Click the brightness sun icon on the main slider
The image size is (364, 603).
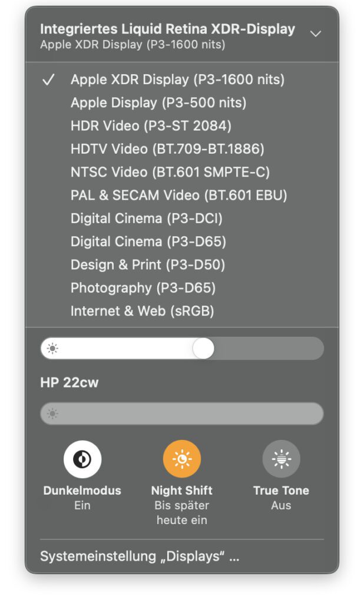54,349
